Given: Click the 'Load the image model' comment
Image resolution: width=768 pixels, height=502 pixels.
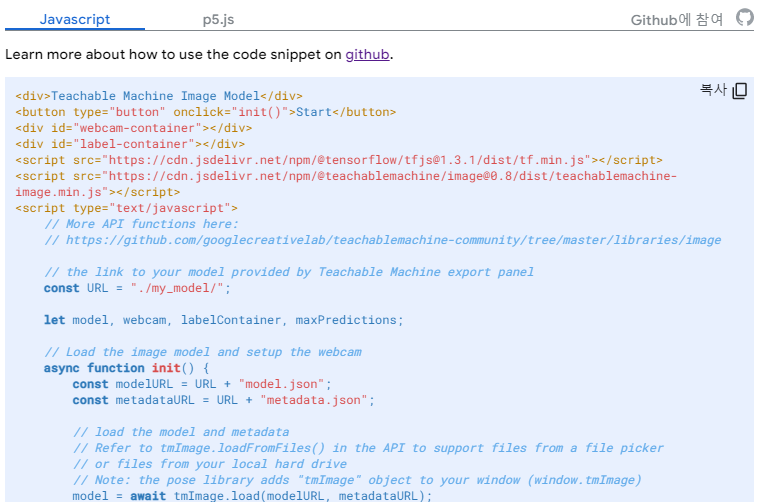Looking at the screenshot, I should pyautogui.click(x=203, y=352).
